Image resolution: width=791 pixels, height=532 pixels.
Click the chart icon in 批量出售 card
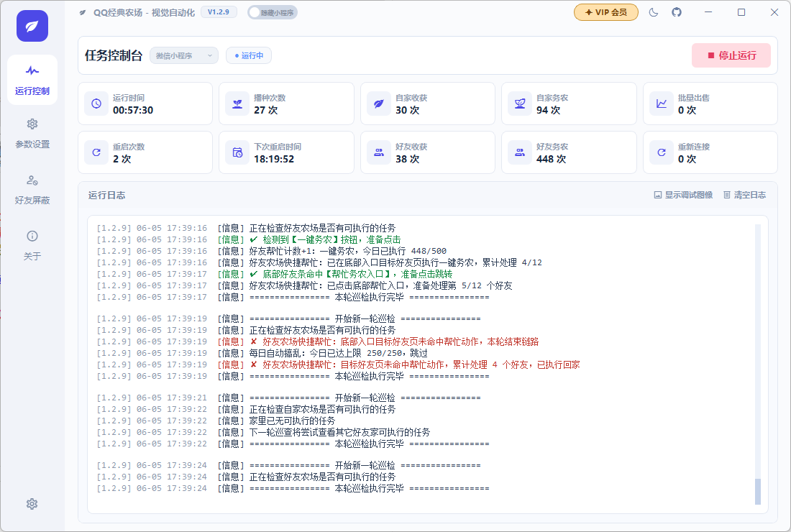coord(662,104)
